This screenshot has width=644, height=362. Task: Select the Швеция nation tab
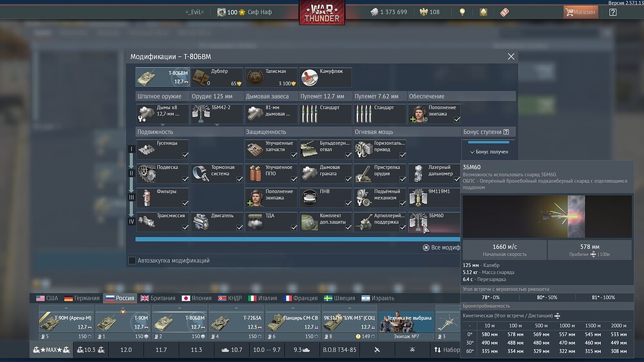(x=339, y=298)
